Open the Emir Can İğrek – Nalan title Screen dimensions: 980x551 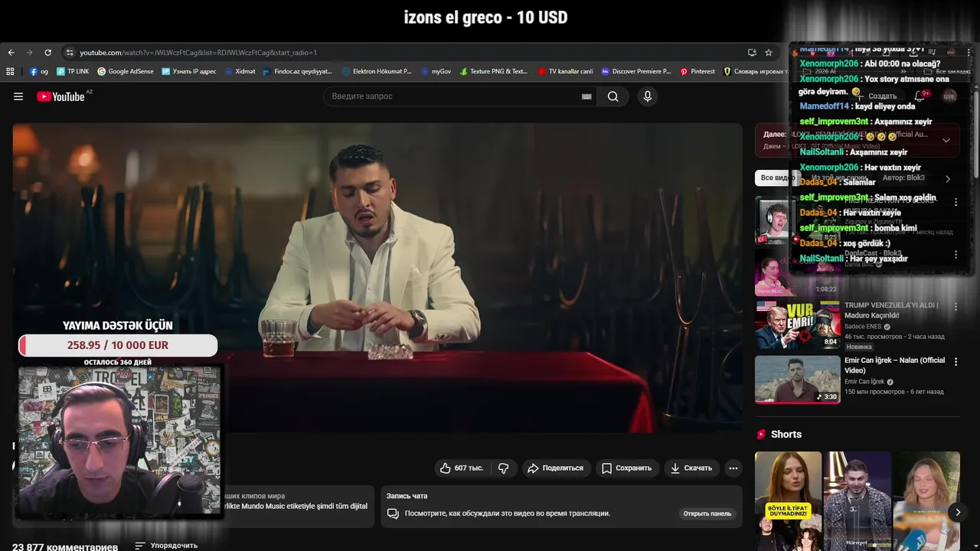[894, 365]
